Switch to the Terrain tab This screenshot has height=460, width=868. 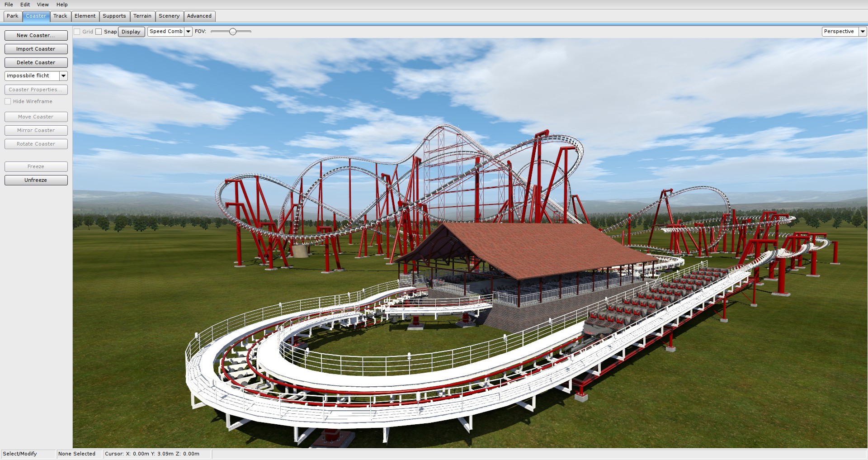coord(142,16)
